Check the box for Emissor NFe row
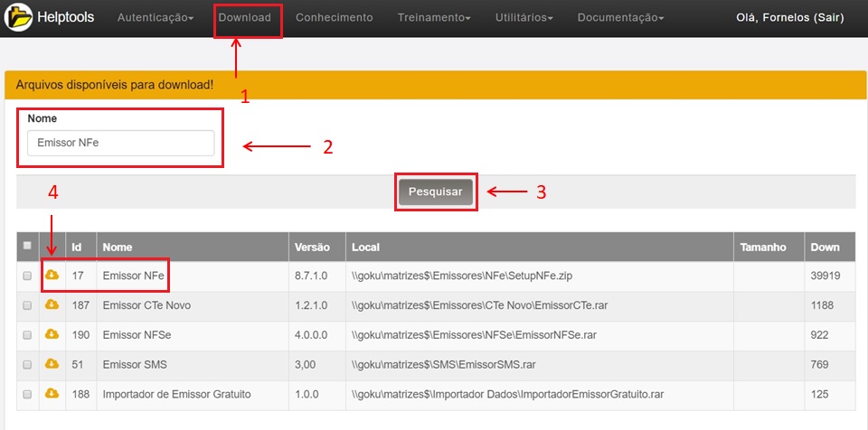 click(27, 276)
